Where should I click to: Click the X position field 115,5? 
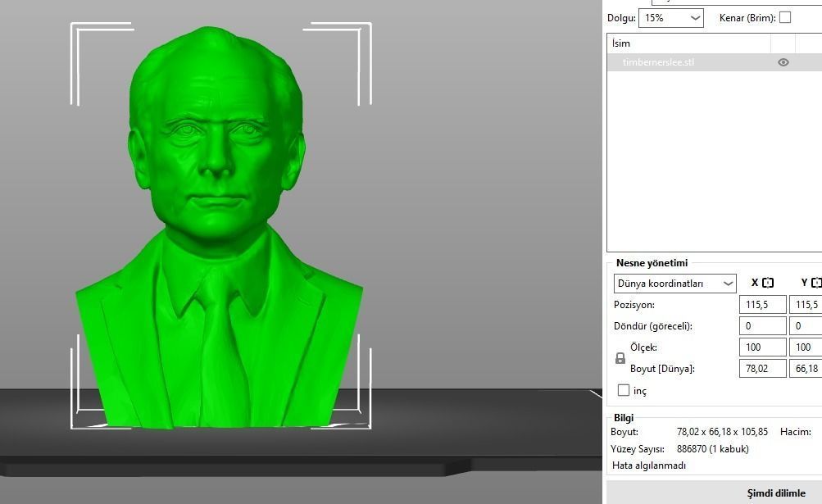tap(763, 305)
